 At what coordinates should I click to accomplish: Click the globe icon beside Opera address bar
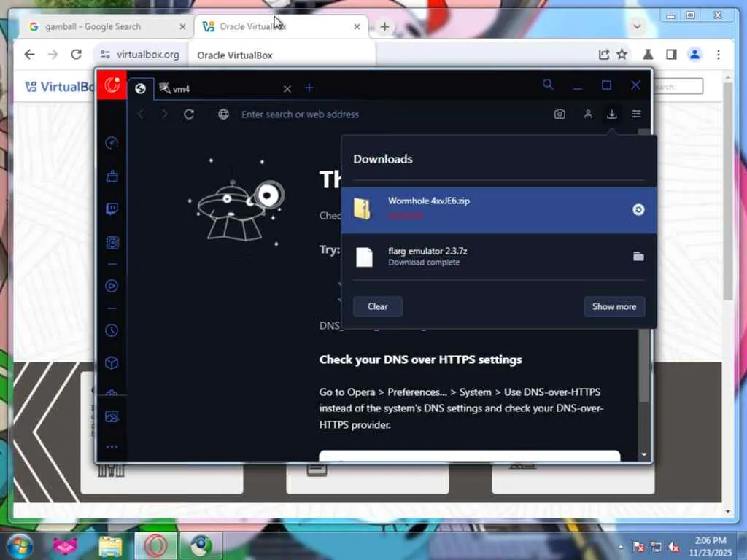[223, 114]
